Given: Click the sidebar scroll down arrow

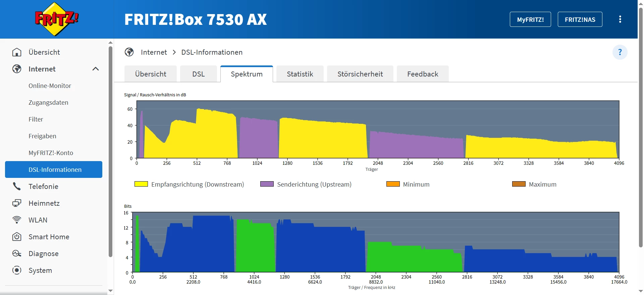Looking at the screenshot, I should 110,291.
